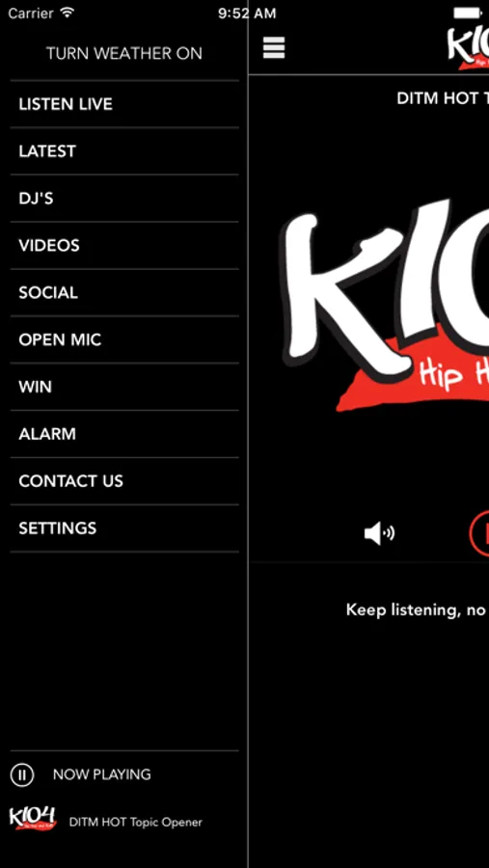Tap the speaker volume icon
This screenshot has width=489, height=868.
tap(379, 533)
